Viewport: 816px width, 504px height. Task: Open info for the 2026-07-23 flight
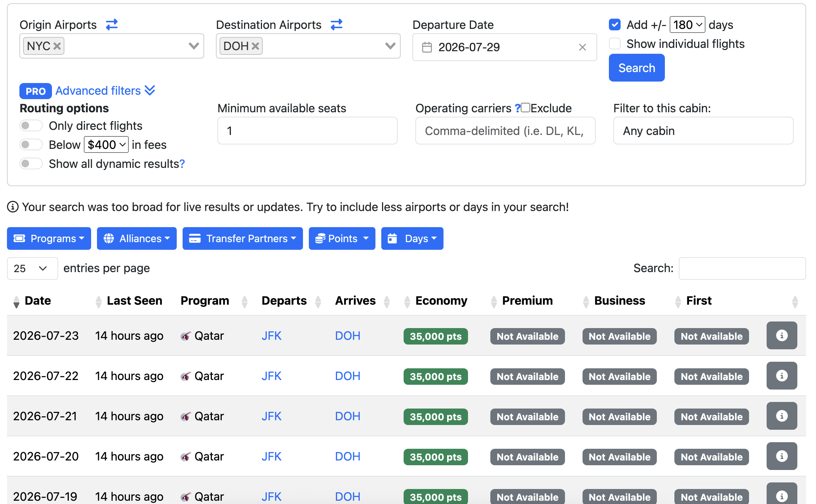(x=782, y=335)
